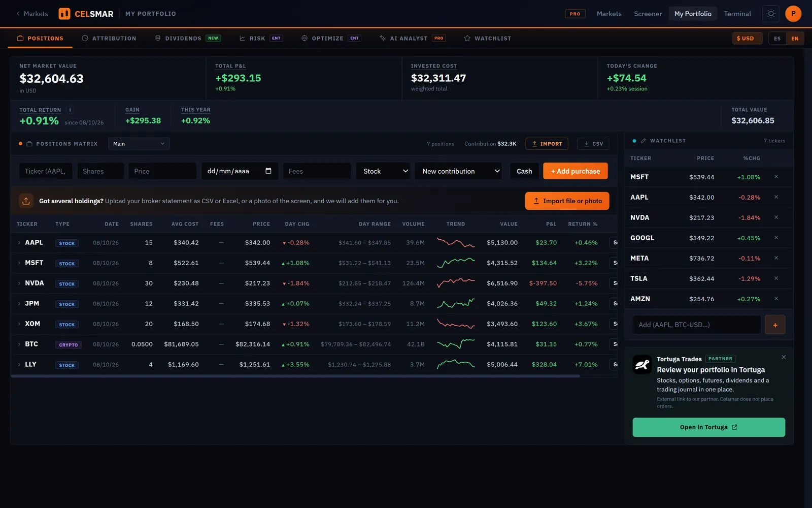
Task: Dismiss the Tortuga Trades partner card
Action: tap(784, 357)
